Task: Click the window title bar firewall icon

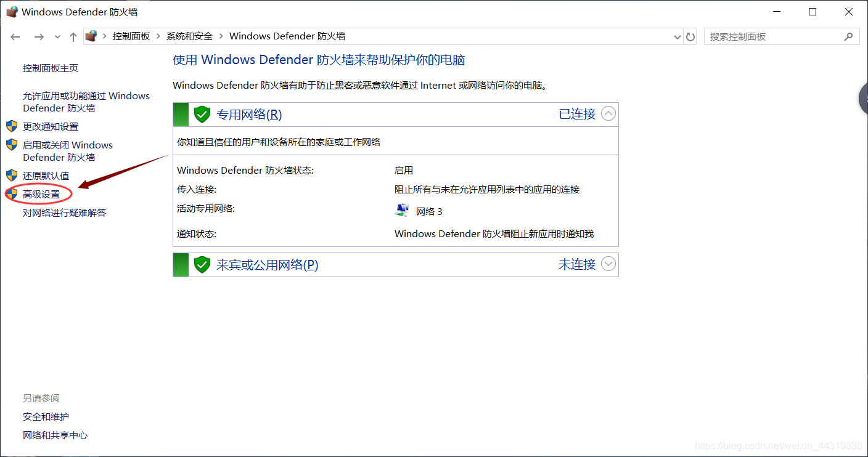Action: (12, 12)
